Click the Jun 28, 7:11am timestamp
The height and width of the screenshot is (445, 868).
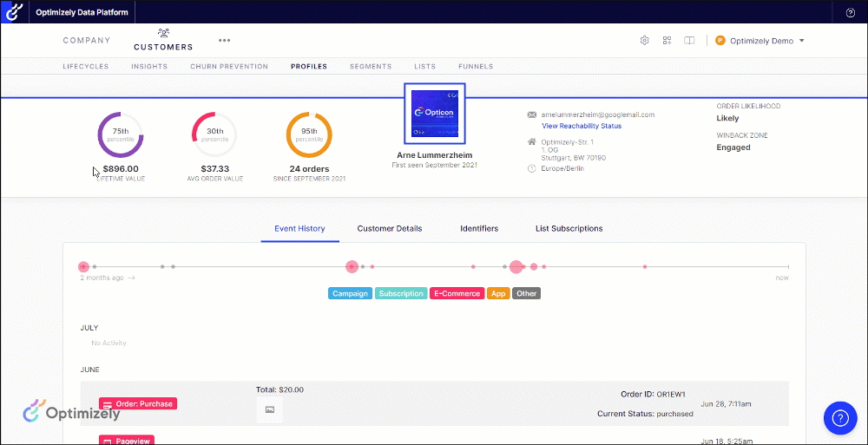coord(726,403)
